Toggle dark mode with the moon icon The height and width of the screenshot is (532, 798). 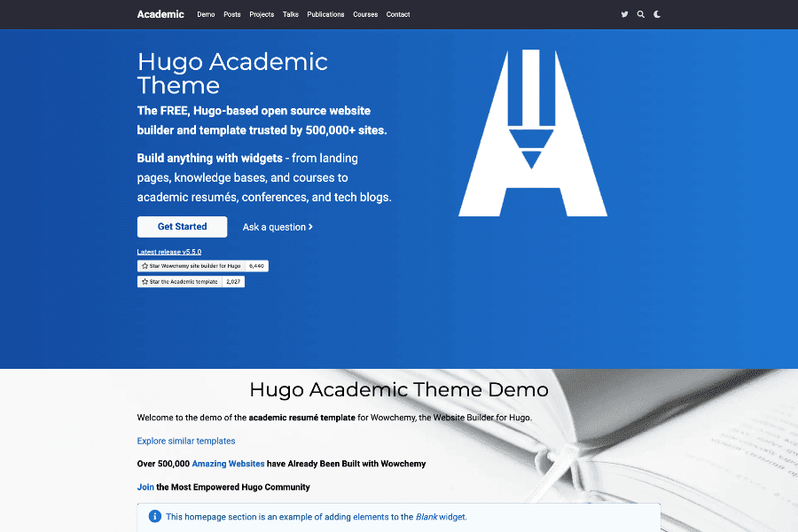657,14
